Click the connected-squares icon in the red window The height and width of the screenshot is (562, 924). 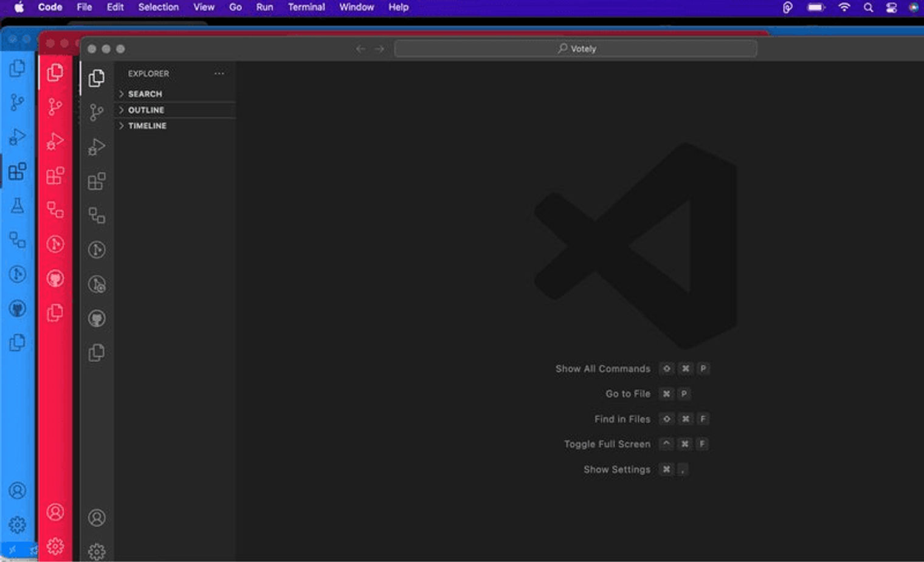(55, 210)
